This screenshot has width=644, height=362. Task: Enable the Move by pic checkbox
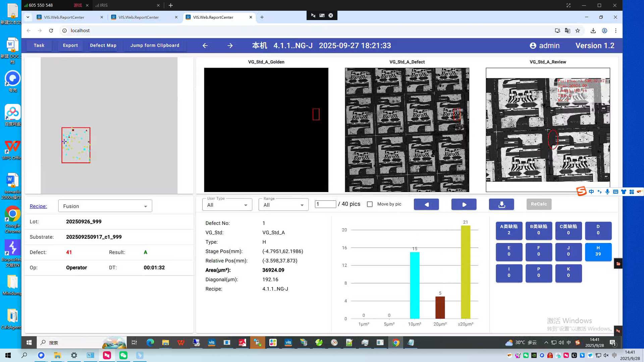370,204
